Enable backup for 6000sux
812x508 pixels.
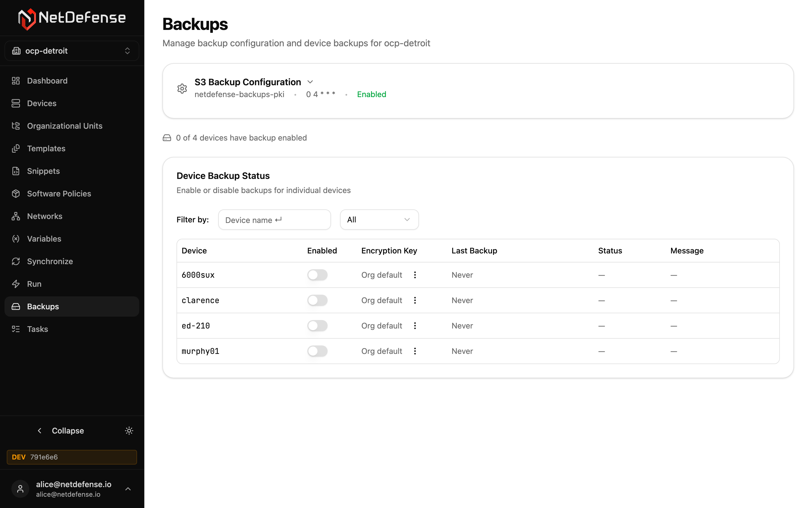coord(317,275)
